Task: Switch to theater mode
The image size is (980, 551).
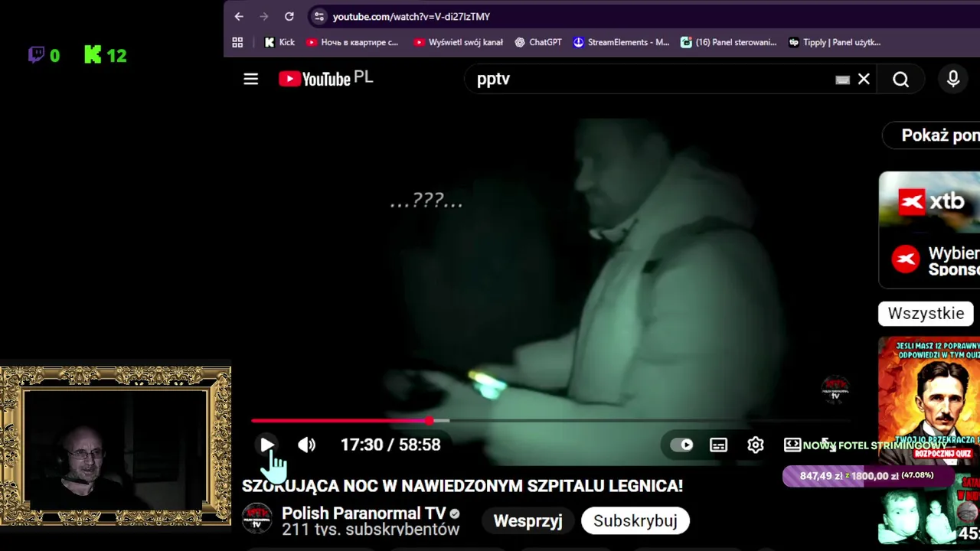Action: [792, 445]
